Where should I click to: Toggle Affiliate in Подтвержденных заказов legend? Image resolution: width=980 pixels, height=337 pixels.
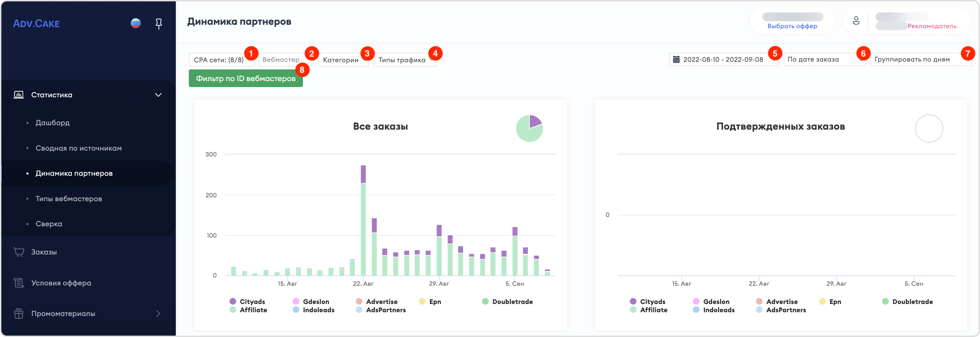pyautogui.click(x=649, y=310)
